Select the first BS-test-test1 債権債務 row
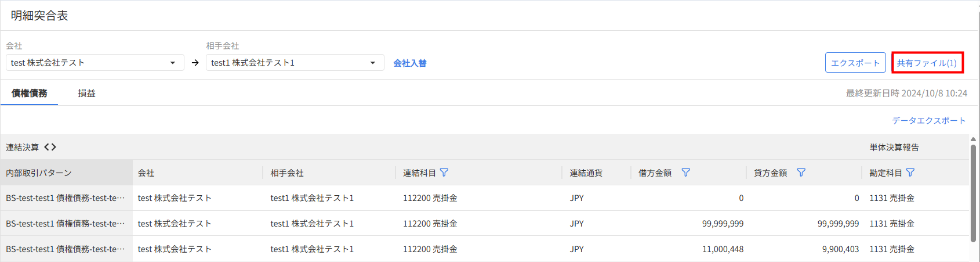The height and width of the screenshot is (262, 980). tap(65, 198)
